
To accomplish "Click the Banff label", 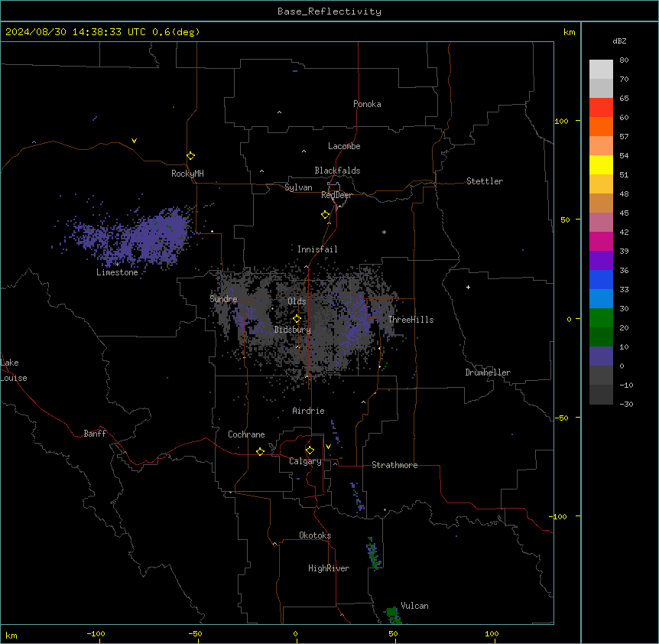I will [95, 434].
